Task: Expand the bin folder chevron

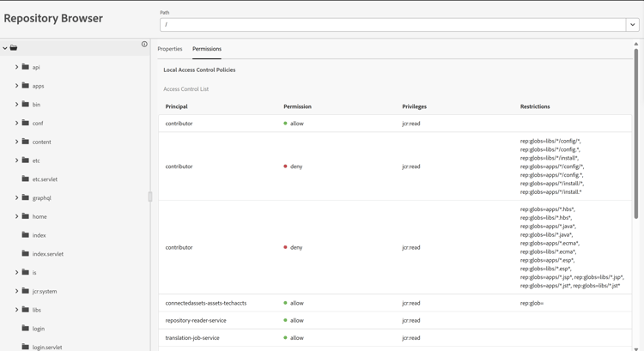Action: pos(17,104)
